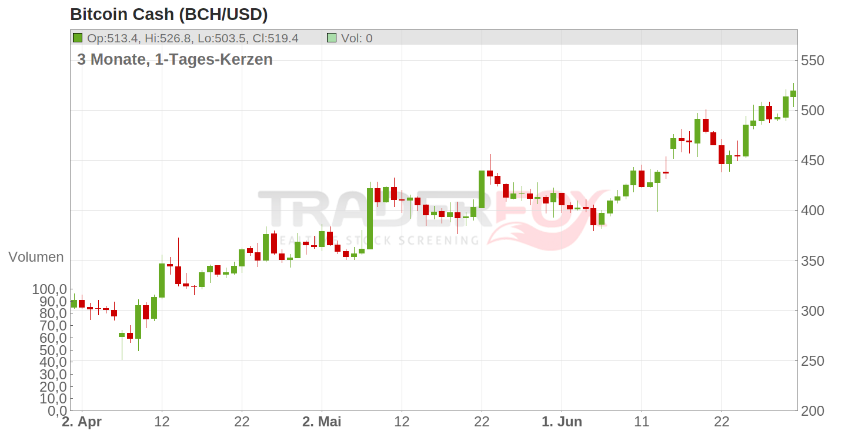Click the tall green candle on 22 May
Image resolution: width=868 pixels, height=434 pixels.
482,189
